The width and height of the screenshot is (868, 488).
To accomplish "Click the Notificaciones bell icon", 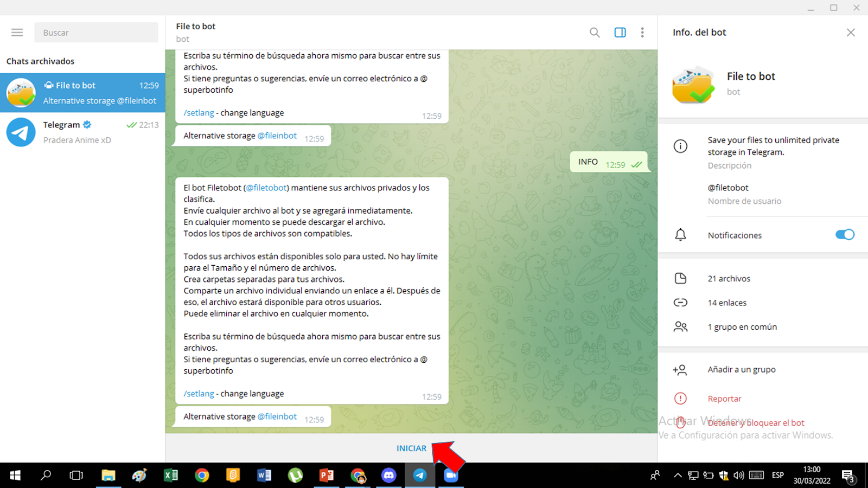I will click(680, 235).
